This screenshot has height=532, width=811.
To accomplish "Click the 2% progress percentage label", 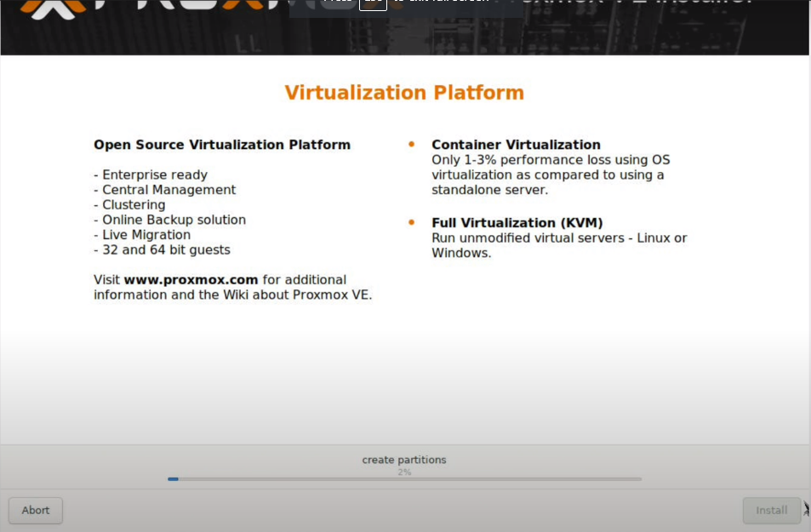I will pyautogui.click(x=404, y=472).
